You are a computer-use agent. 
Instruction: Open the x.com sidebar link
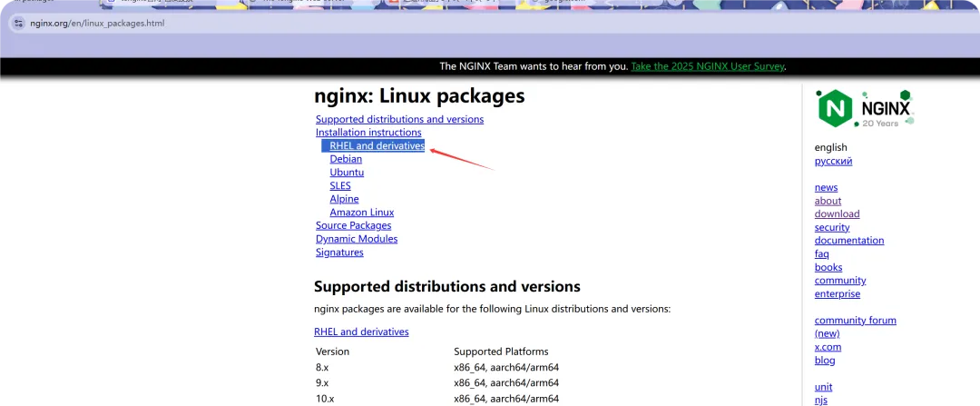(828, 347)
